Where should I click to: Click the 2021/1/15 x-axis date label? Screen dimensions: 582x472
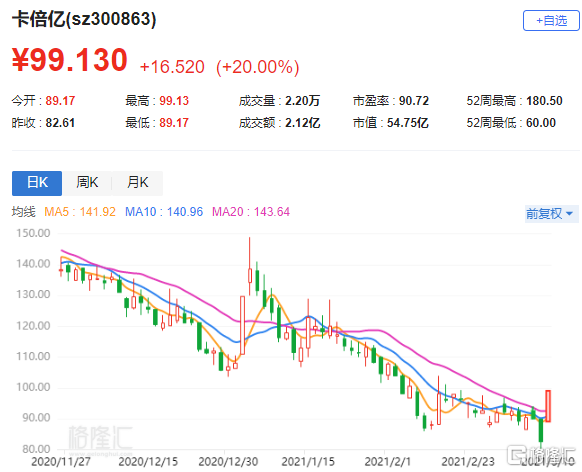click(x=308, y=462)
